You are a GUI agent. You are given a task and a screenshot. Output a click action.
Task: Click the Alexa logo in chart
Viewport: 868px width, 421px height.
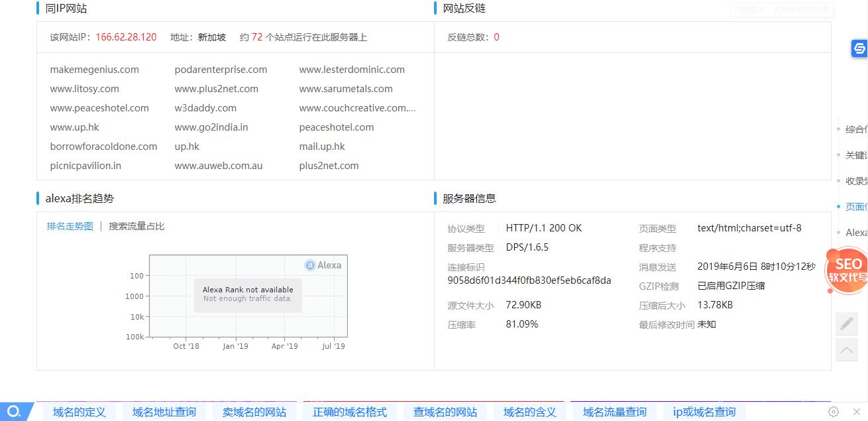[x=323, y=265]
